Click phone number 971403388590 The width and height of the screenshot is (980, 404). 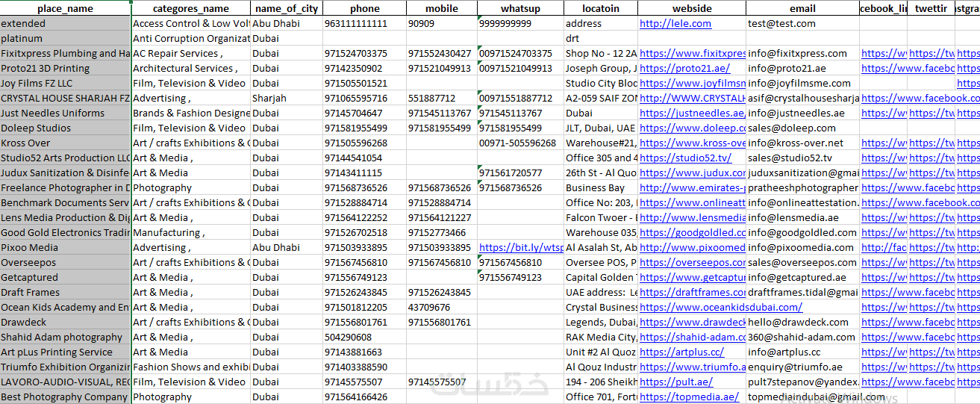pos(364,367)
